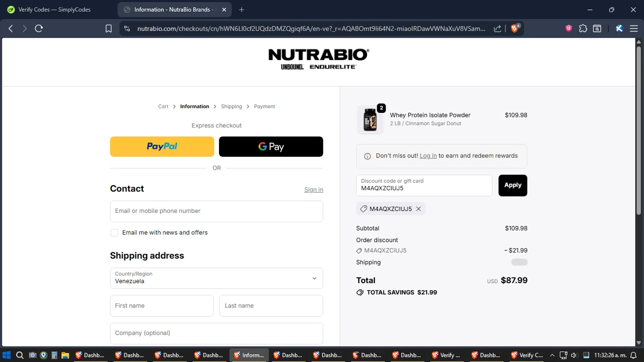This screenshot has width=644, height=362.
Task: Click the Whey Protein Isolate Powder title
Action: (x=430, y=115)
